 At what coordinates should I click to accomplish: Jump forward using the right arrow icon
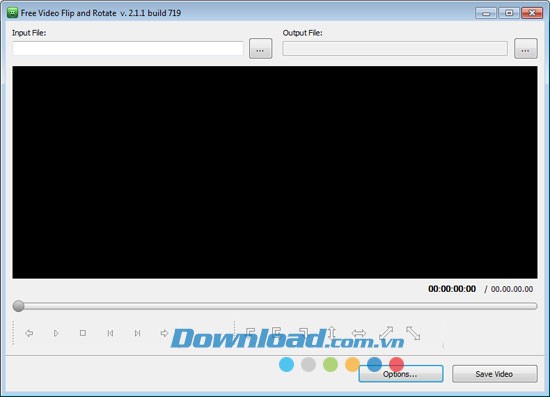click(164, 333)
